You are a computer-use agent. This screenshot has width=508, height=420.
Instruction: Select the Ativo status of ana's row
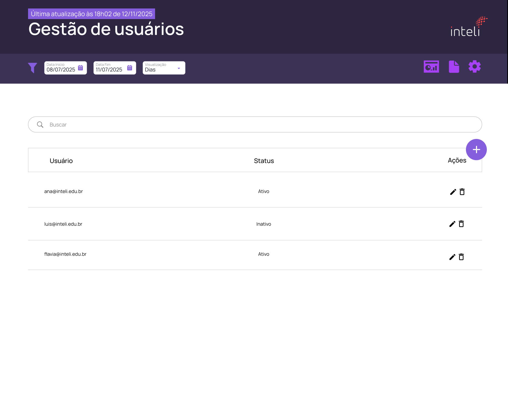pos(264,191)
